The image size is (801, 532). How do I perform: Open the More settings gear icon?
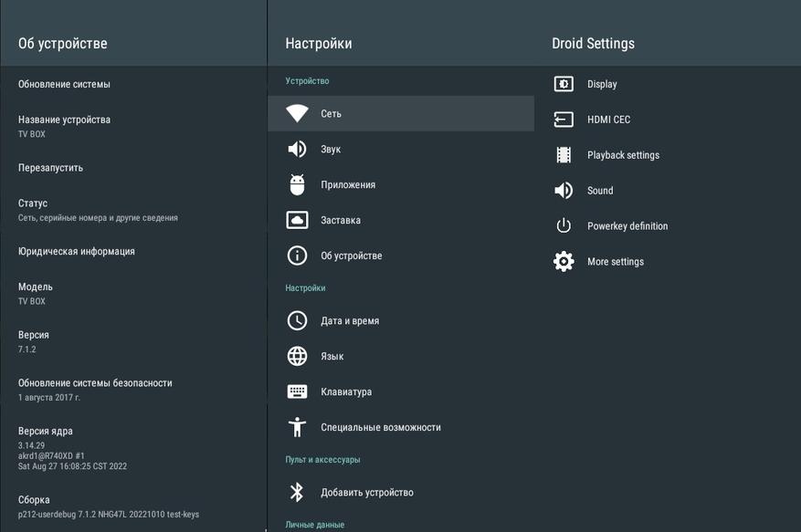pyautogui.click(x=564, y=261)
